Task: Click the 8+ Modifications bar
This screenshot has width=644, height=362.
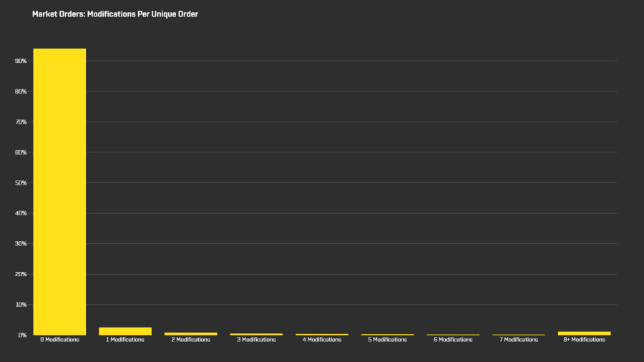Action: click(x=585, y=333)
